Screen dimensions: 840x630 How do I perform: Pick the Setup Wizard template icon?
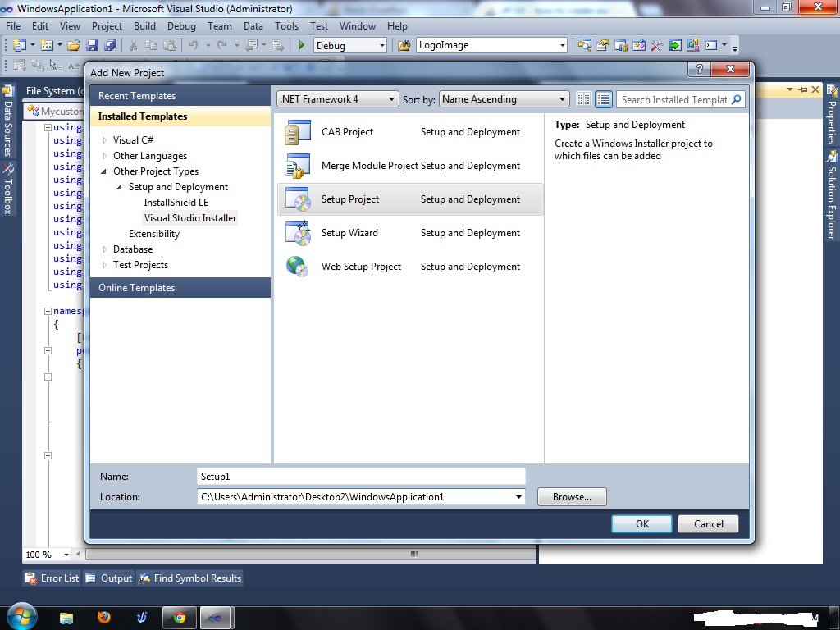pyautogui.click(x=297, y=233)
